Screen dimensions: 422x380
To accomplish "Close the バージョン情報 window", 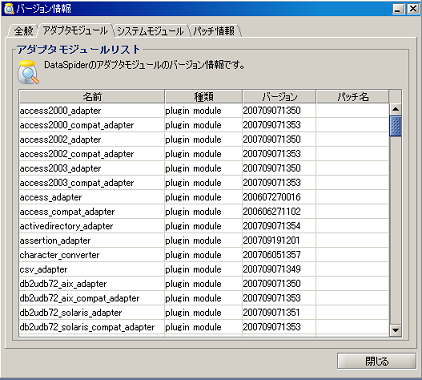I will [413, 9].
